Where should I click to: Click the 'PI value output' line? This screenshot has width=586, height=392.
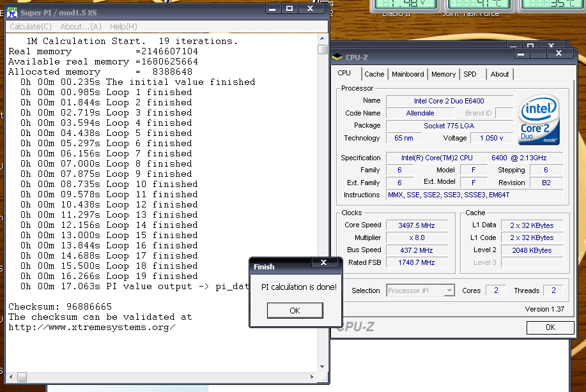[x=135, y=287]
